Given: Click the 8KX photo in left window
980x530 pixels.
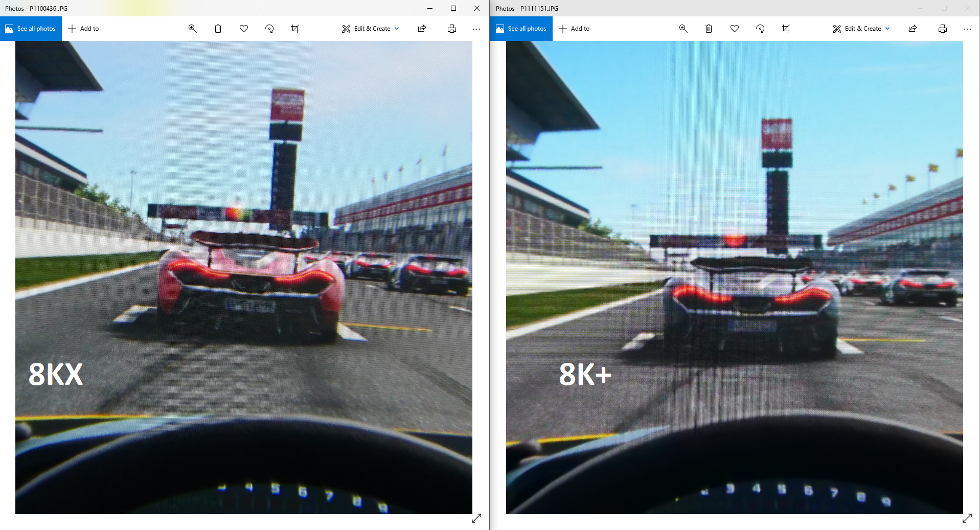Looking at the screenshot, I should tap(244, 278).
